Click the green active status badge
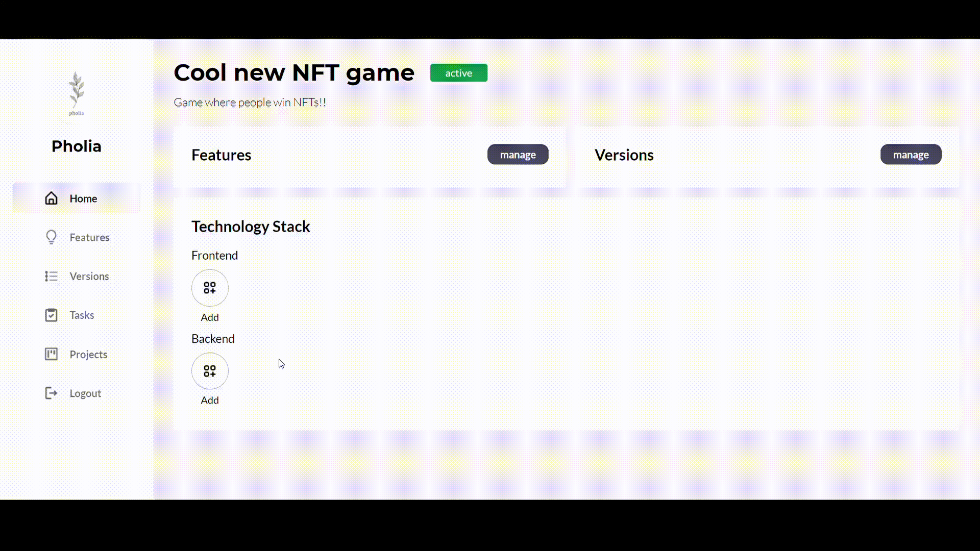This screenshot has width=980, height=551. pos(458,73)
